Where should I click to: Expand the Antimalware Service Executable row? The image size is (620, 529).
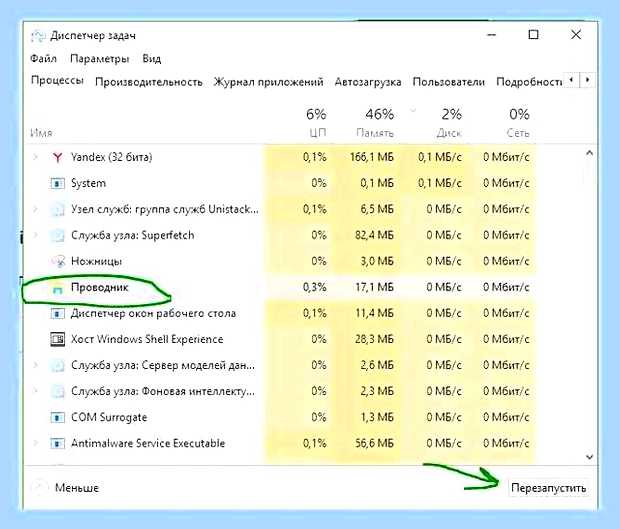coord(36,443)
